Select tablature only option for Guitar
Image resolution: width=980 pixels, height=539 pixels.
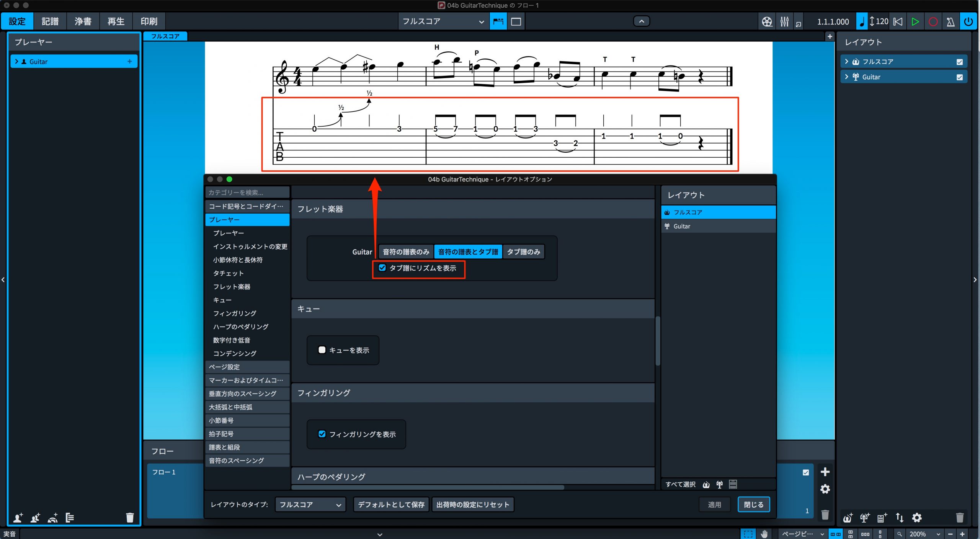click(523, 252)
